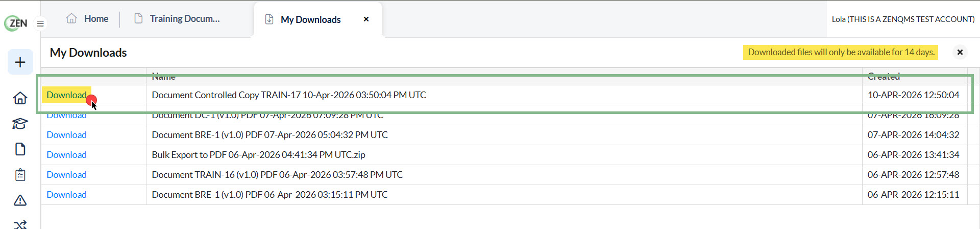Download Document BRE-1 PDF from 06-Apr
This screenshot has height=229, width=980.
click(x=67, y=195)
